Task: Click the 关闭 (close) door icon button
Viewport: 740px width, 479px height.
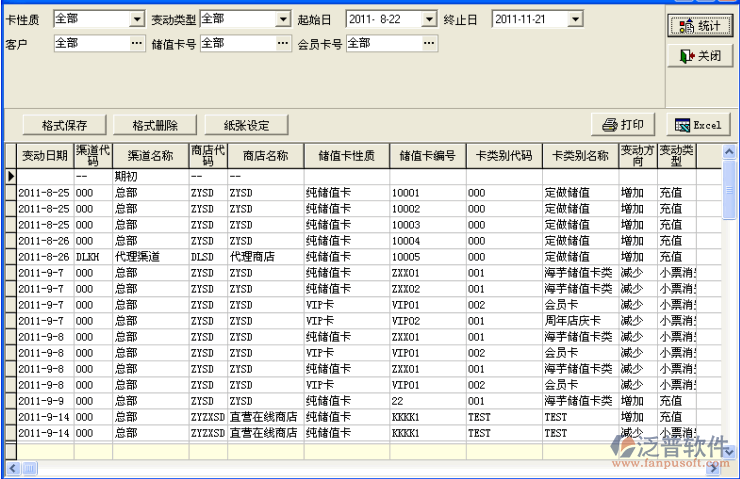Action: coord(698,56)
